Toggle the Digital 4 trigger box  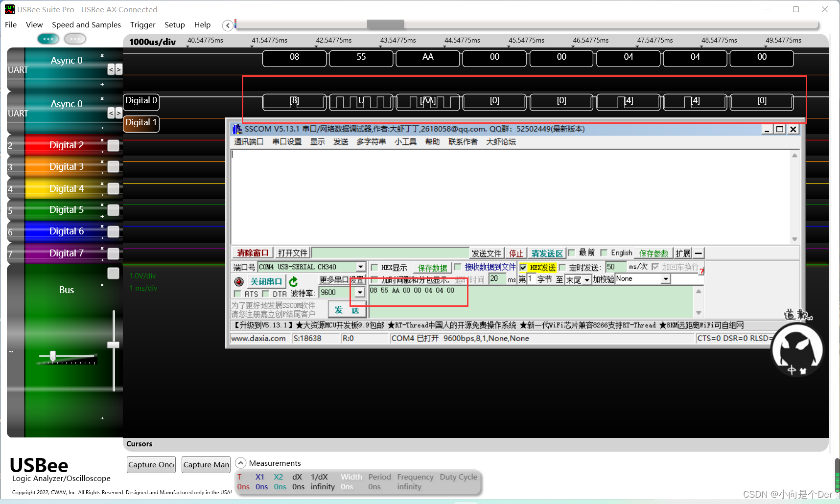pos(113,188)
